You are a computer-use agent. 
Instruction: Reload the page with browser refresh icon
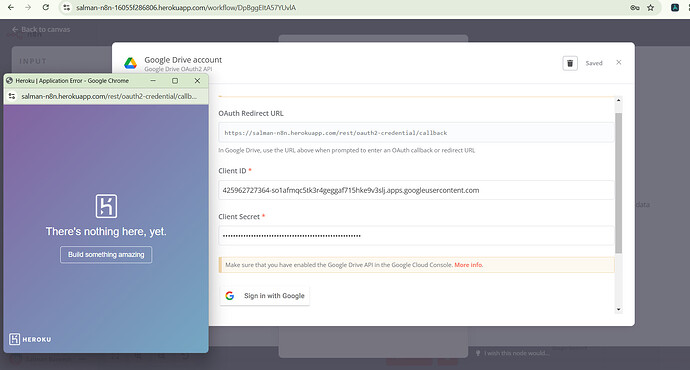(x=46, y=7)
